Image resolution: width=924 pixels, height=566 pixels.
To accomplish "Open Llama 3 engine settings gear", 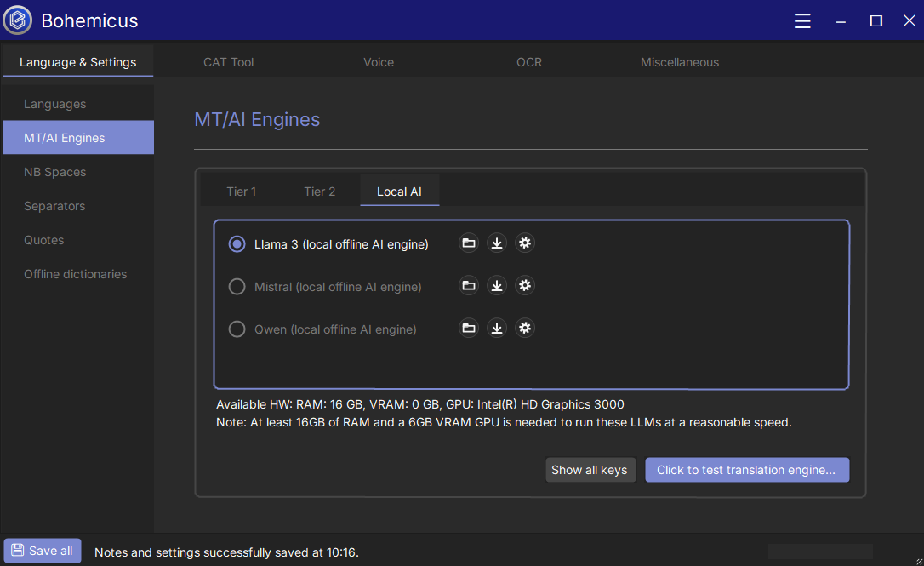I will (525, 243).
